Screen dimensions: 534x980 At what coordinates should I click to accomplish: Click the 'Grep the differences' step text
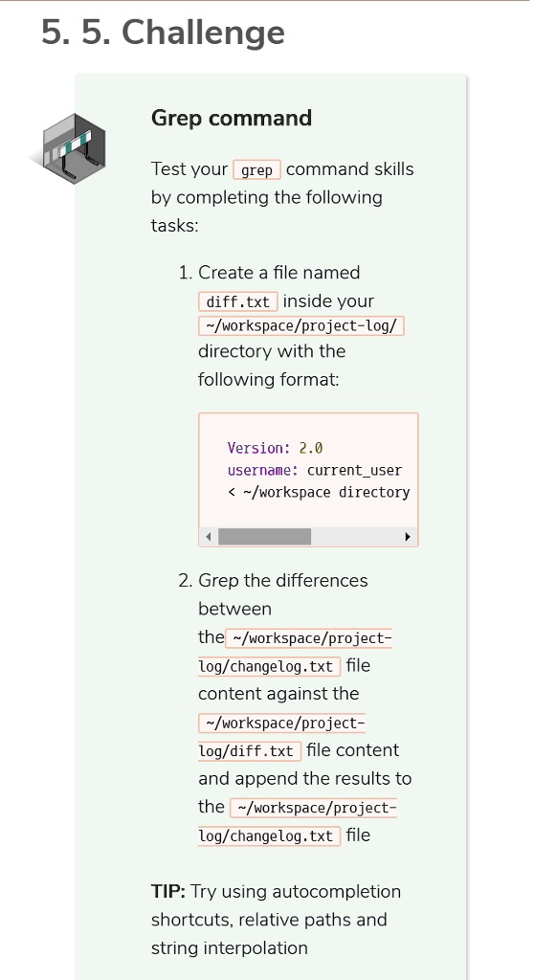(282, 581)
